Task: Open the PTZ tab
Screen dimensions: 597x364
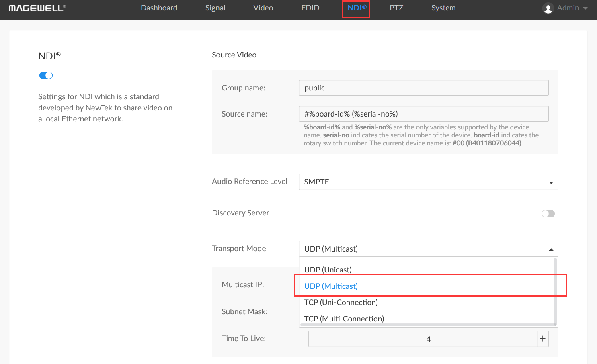Action: tap(396, 8)
